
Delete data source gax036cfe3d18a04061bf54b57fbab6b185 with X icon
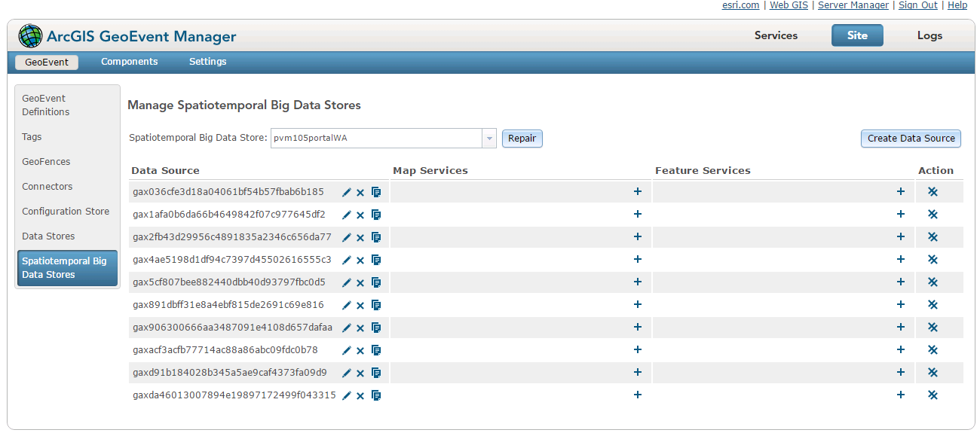click(x=360, y=193)
